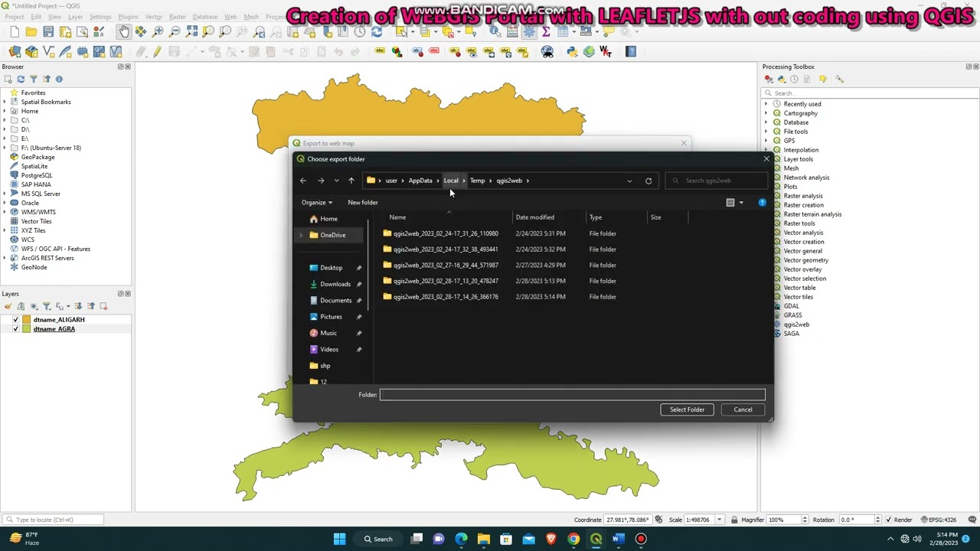Image resolution: width=980 pixels, height=551 pixels.
Task: Click the Windows Start button
Action: coord(340,539)
